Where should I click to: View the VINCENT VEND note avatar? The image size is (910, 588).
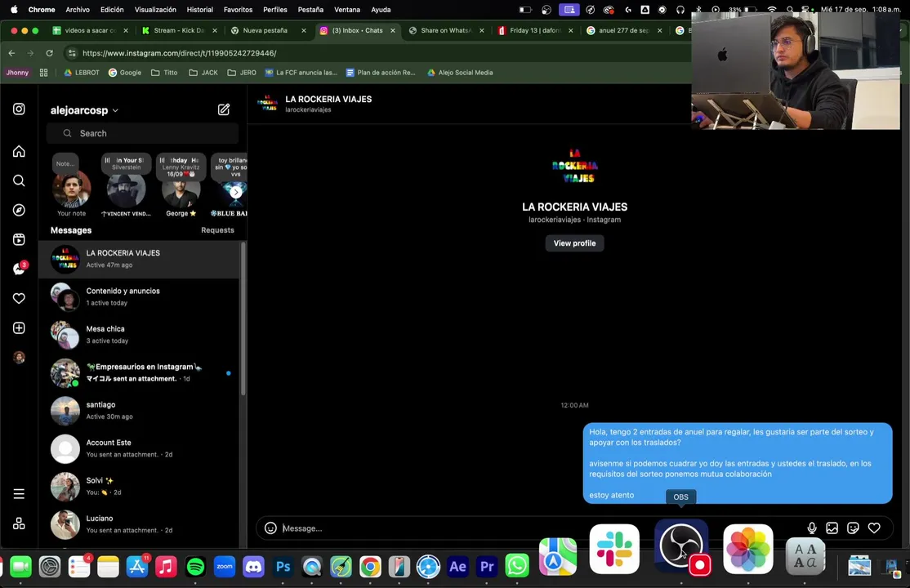point(126,189)
